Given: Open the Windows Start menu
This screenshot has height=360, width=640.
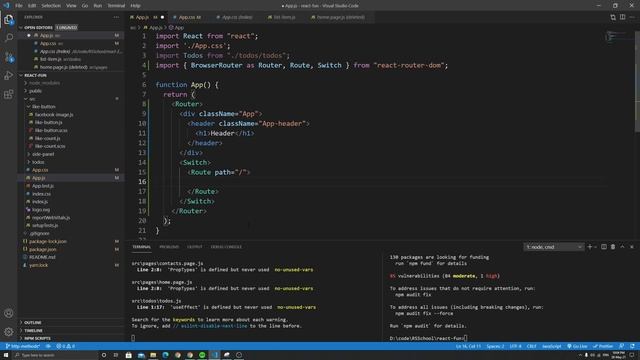Looking at the screenshot, I should [6, 355].
